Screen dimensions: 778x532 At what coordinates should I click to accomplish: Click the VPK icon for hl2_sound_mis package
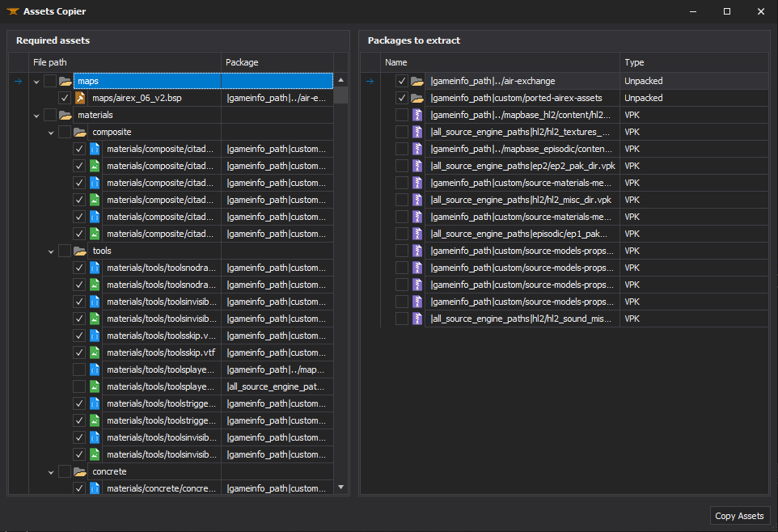pyautogui.click(x=418, y=318)
